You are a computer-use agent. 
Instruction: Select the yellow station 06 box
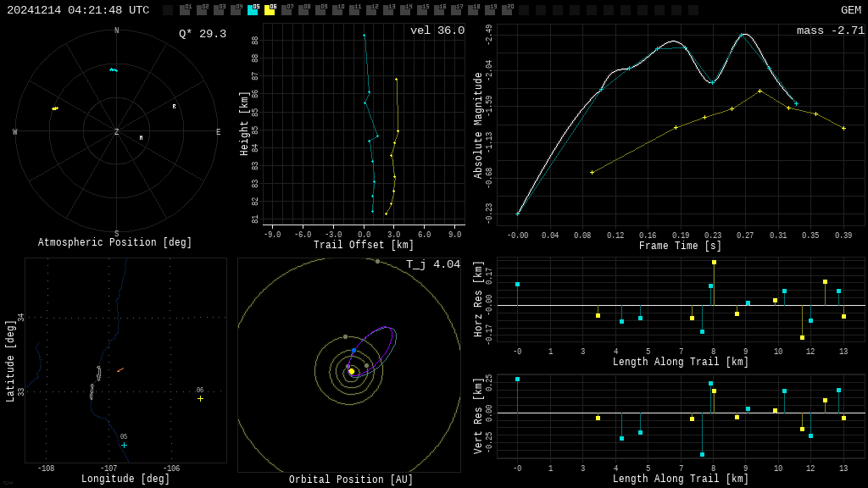270,10
